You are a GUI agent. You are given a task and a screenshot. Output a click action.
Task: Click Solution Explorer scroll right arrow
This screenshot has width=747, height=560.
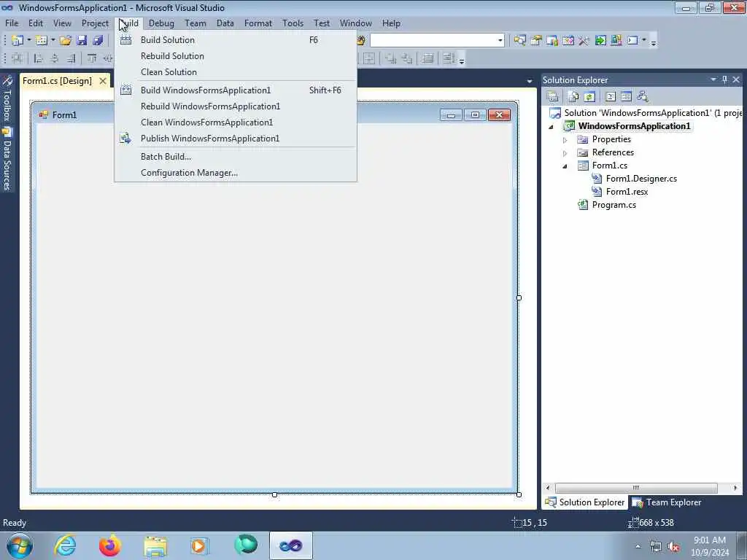(735, 488)
